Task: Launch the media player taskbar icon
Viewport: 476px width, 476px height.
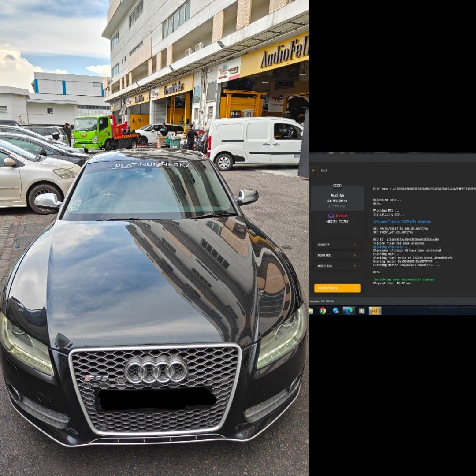Action: click(x=362, y=311)
